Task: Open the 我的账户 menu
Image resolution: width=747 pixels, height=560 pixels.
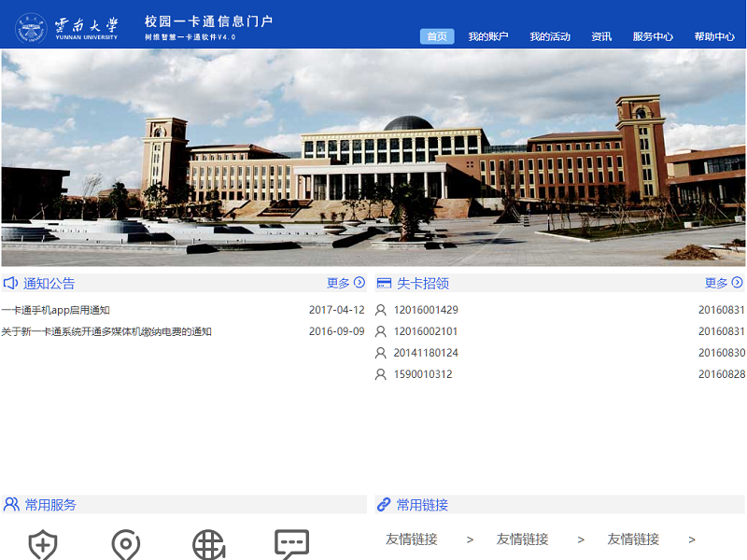Action: click(488, 36)
